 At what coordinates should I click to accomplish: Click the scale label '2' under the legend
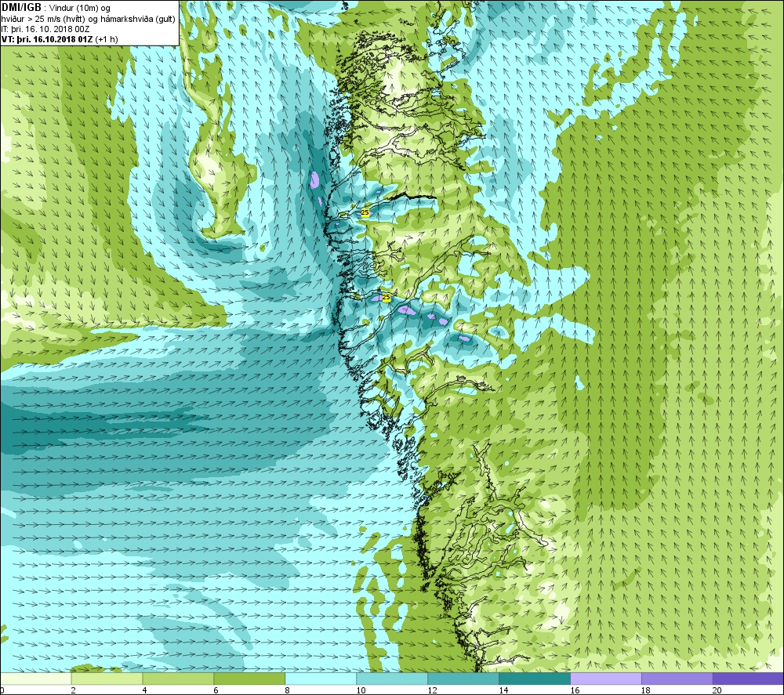[x=74, y=690]
